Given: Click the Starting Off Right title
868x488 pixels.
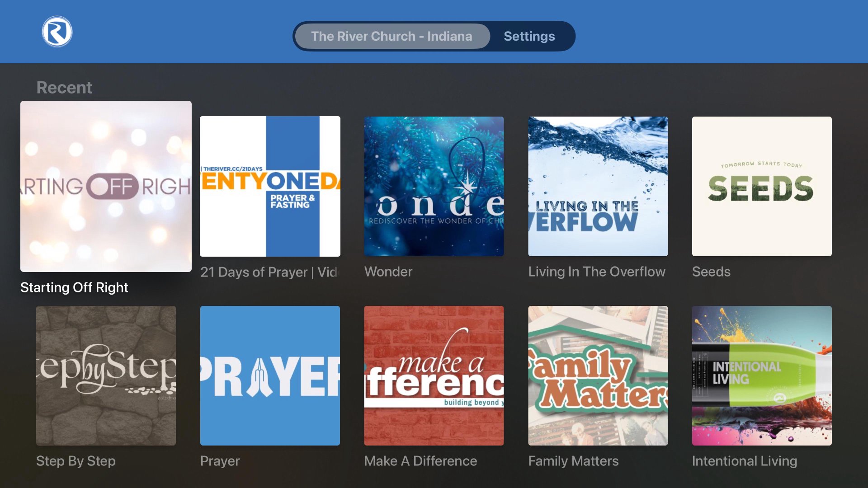Looking at the screenshot, I should click(x=74, y=287).
